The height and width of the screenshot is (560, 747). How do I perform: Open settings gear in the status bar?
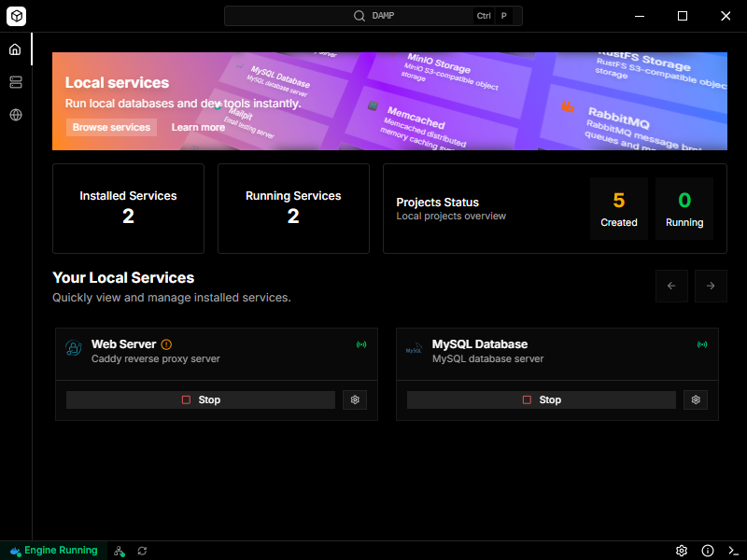coord(683,551)
